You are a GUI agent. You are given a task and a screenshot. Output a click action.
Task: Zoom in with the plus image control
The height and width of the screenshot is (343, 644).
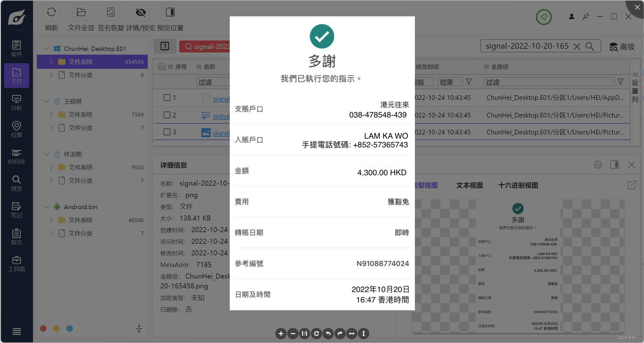(x=281, y=334)
